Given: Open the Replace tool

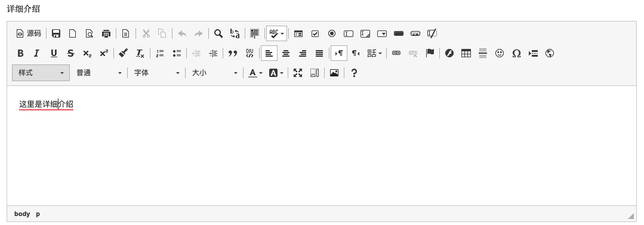Looking at the screenshot, I should [x=235, y=33].
